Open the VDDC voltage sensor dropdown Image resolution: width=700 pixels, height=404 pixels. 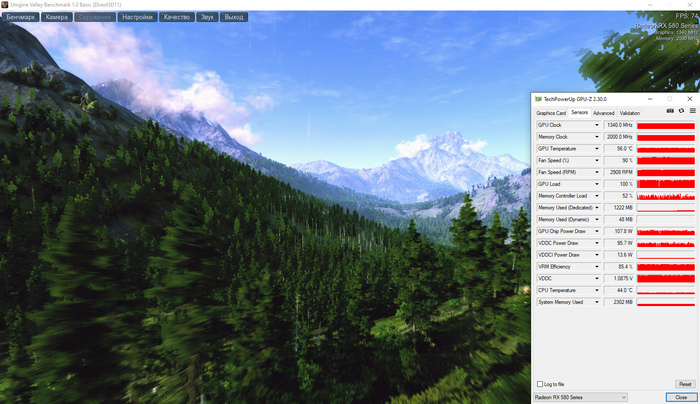point(596,279)
